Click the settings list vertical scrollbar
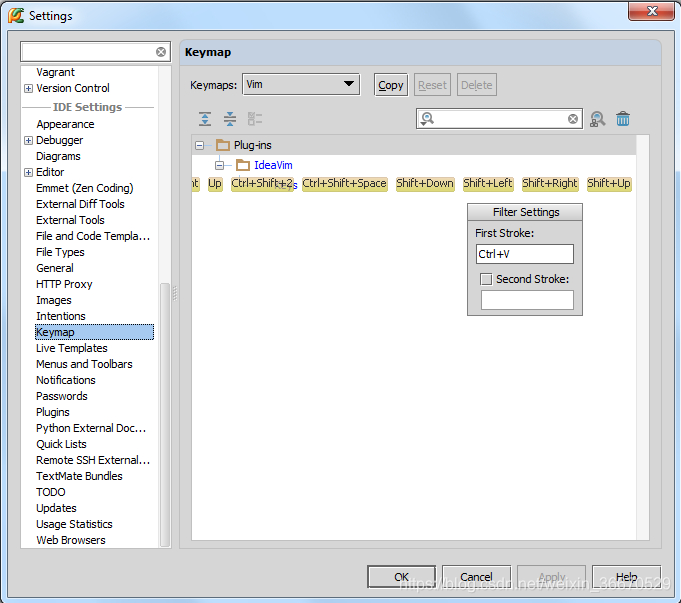Viewport: 681px width, 603px height. click(165, 413)
